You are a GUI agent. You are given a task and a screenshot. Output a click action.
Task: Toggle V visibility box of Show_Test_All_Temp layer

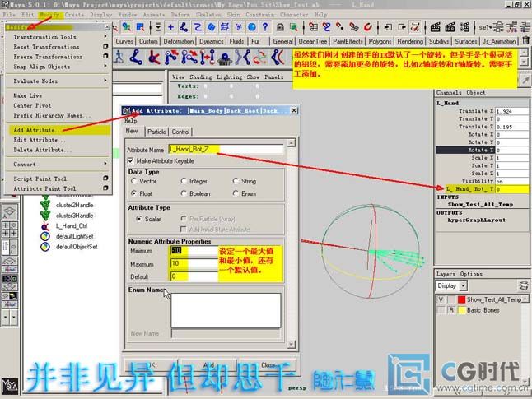click(x=441, y=299)
